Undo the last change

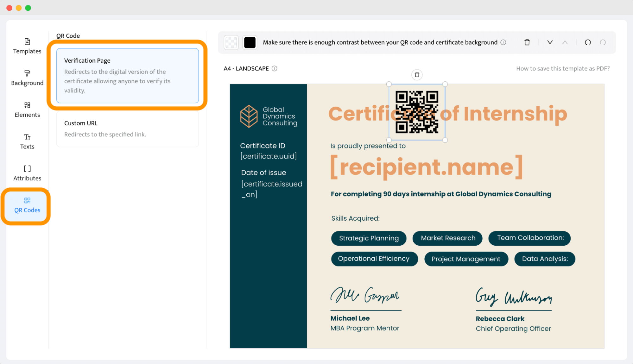point(588,42)
